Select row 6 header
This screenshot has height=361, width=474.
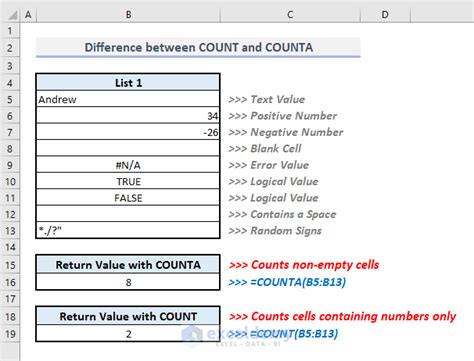point(10,116)
